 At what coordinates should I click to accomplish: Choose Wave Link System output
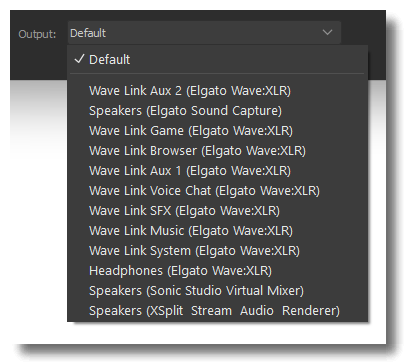(217, 251)
